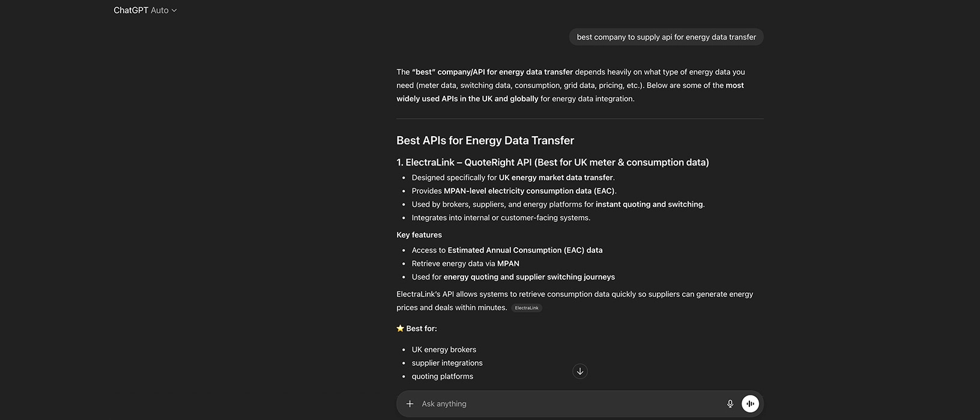Screen dimensions: 980x420
Task: Open the ElectraLink source citation chip
Action: [x=527, y=308]
